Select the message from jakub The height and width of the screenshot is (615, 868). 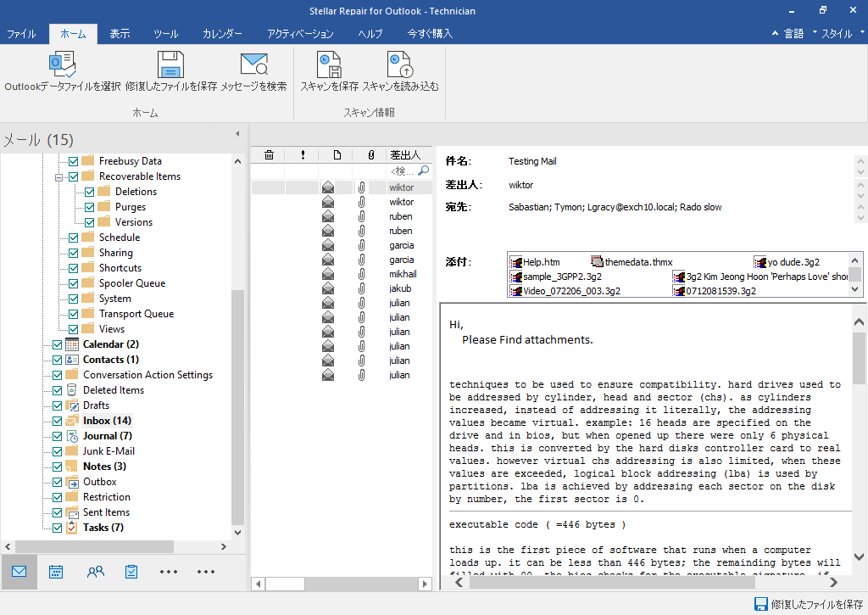tap(342, 288)
